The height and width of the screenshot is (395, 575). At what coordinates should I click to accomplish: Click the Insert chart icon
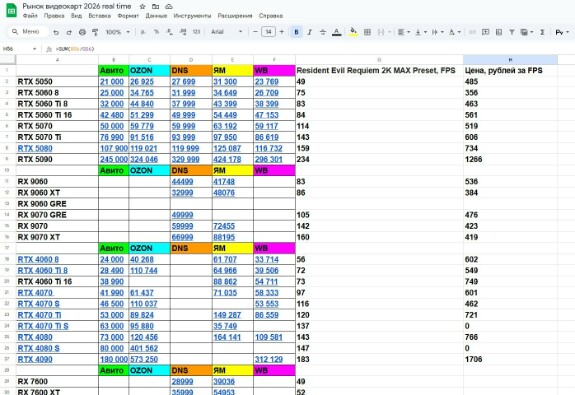pyautogui.click(x=499, y=32)
